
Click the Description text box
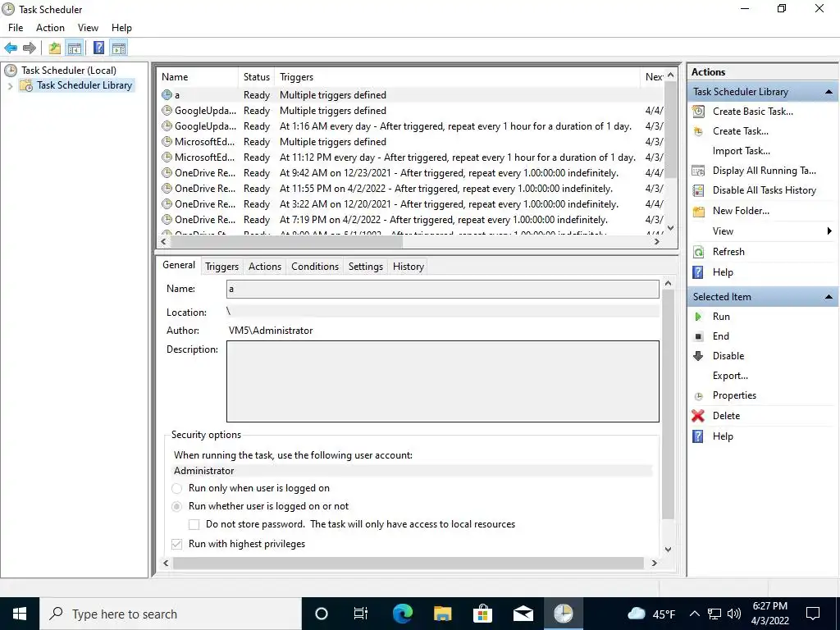[442, 381]
